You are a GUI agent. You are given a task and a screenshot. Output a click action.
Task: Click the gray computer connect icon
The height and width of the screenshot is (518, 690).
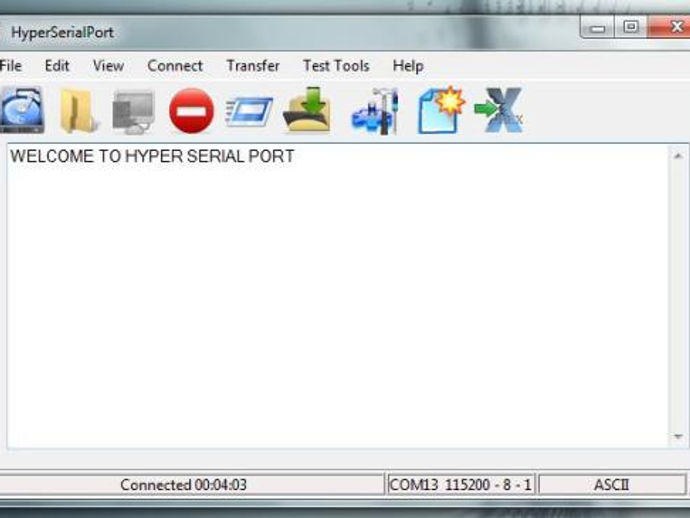[133, 112]
